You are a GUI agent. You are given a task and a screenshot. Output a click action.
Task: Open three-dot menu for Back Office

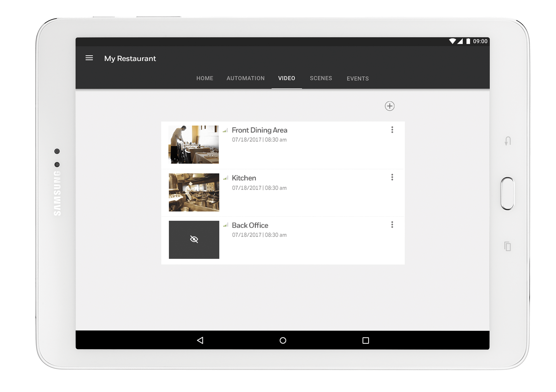click(x=392, y=225)
